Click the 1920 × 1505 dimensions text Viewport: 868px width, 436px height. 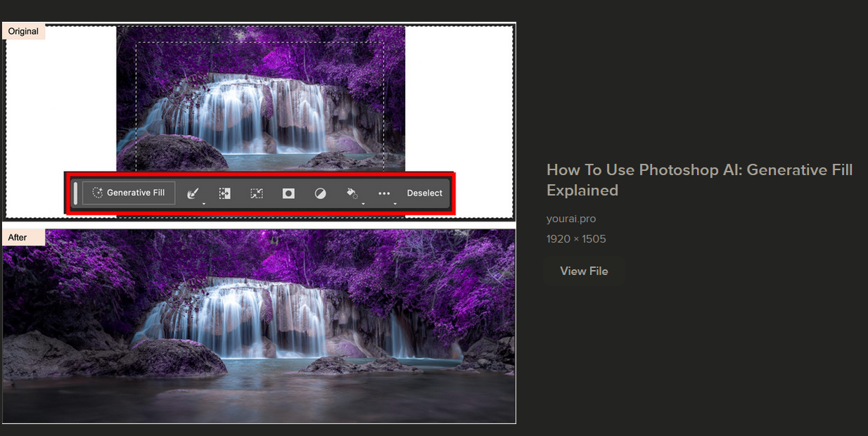576,239
